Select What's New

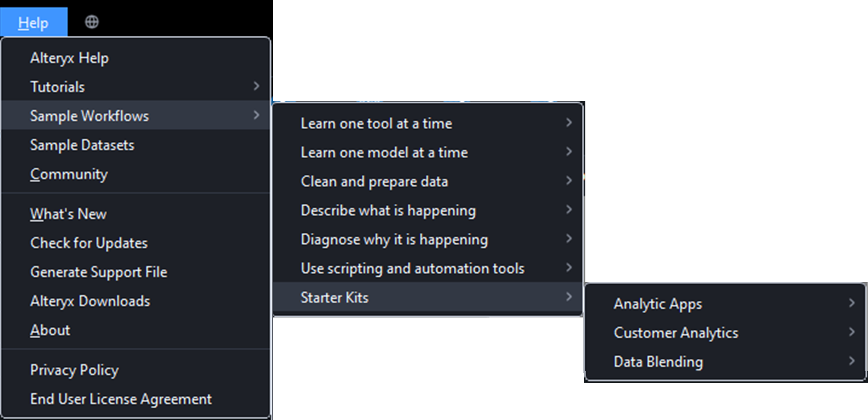pyautogui.click(x=68, y=214)
